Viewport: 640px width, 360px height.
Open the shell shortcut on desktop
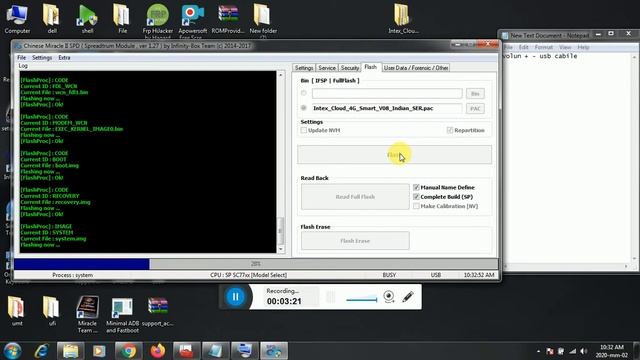click(x=87, y=18)
